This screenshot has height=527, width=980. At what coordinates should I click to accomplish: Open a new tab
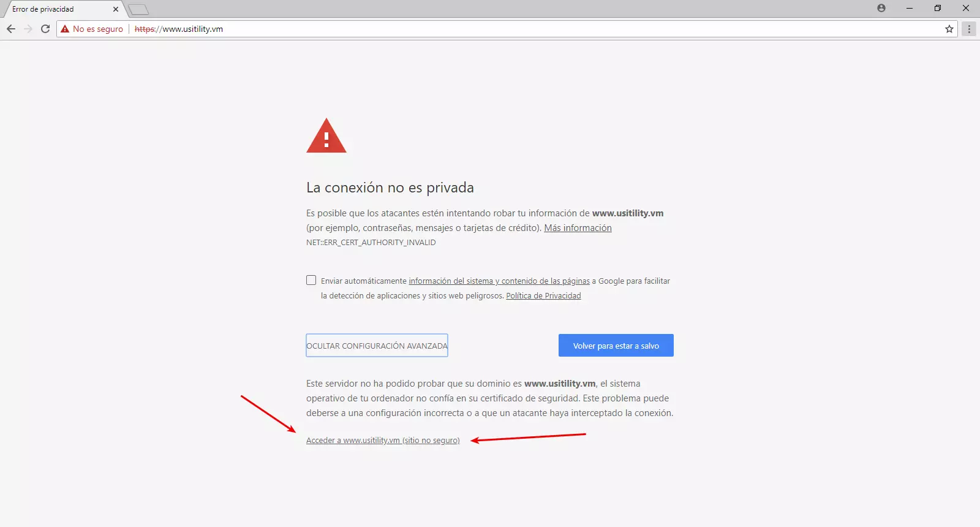pos(139,9)
